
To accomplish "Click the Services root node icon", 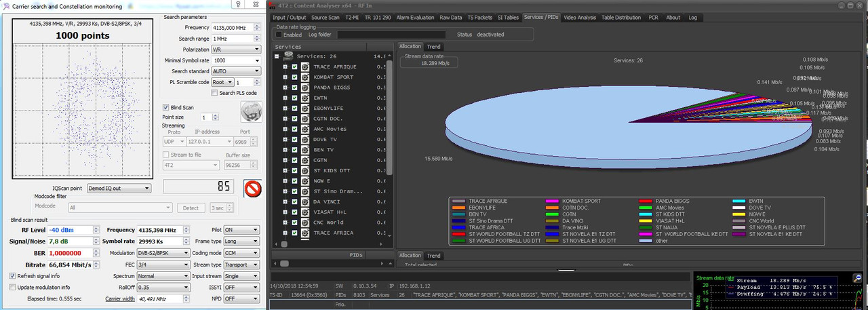I will [289, 56].
